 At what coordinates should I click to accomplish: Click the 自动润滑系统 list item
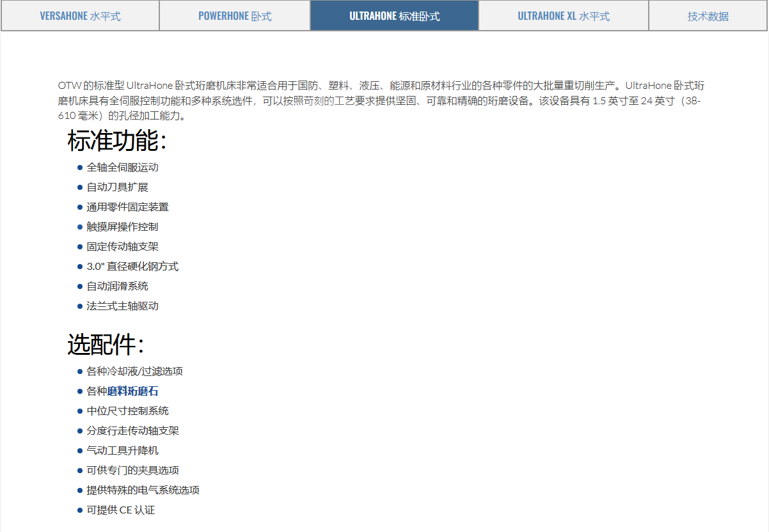click(117, 286)
